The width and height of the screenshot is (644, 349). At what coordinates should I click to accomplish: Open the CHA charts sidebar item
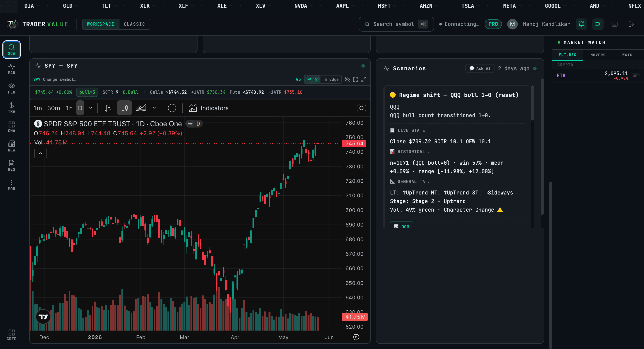(x=11, y=127)
